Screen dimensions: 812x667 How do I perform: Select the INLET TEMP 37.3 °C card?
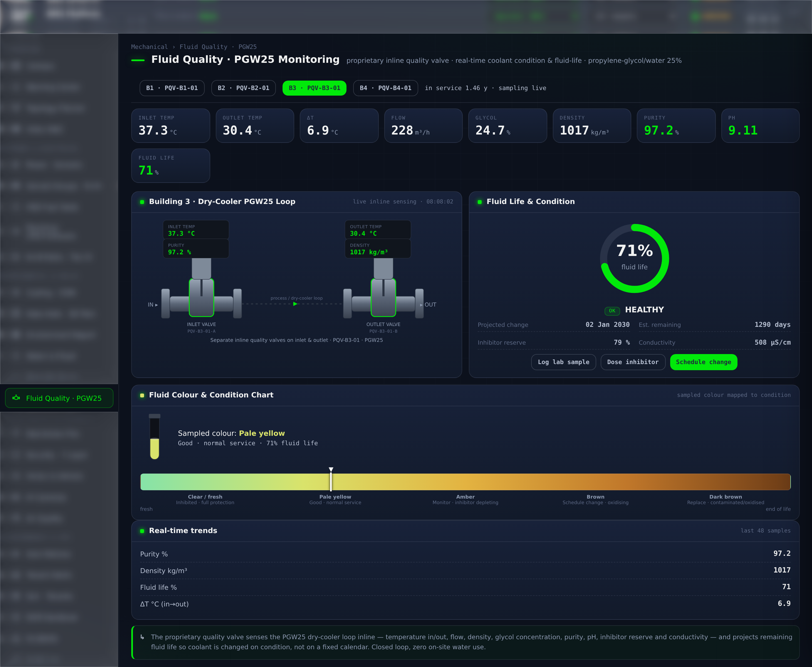171,126
